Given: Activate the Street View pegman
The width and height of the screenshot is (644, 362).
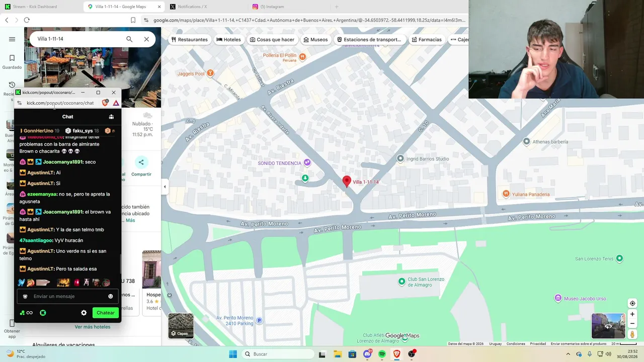Looking at the screenshot, I should point(632,334).
